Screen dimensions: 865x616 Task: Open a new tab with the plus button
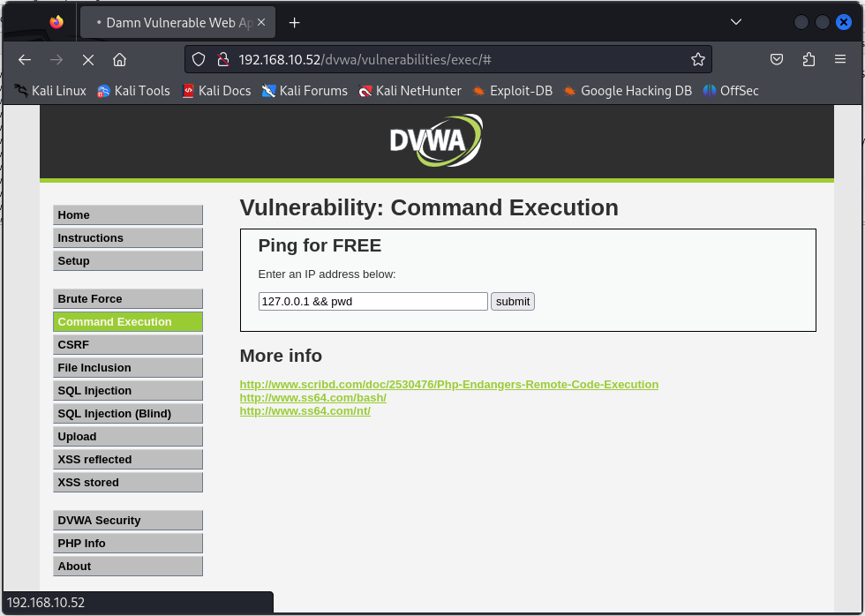point(295,23)
